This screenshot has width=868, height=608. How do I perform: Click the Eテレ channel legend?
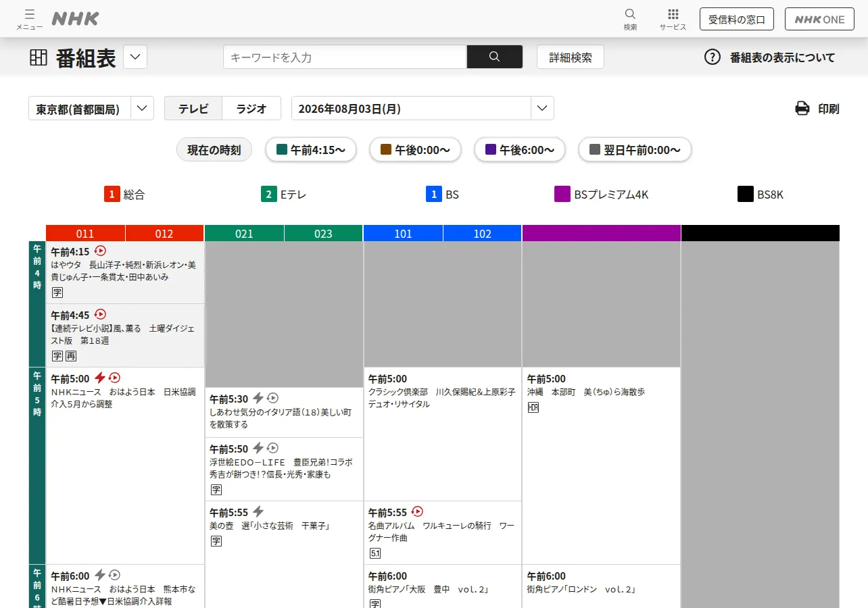(284, 195)
